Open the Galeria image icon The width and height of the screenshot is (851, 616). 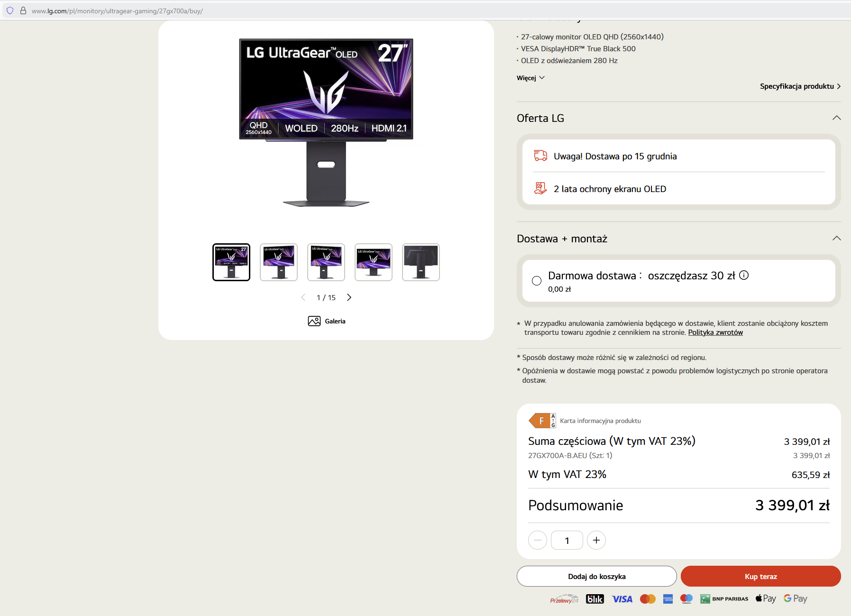click(314, 321)
